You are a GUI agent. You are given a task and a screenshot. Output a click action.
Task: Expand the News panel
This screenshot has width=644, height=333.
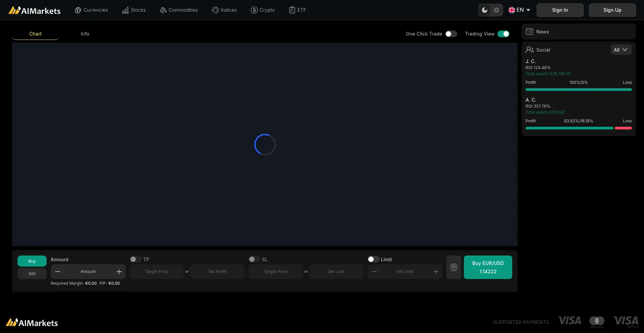click(579, 32)
